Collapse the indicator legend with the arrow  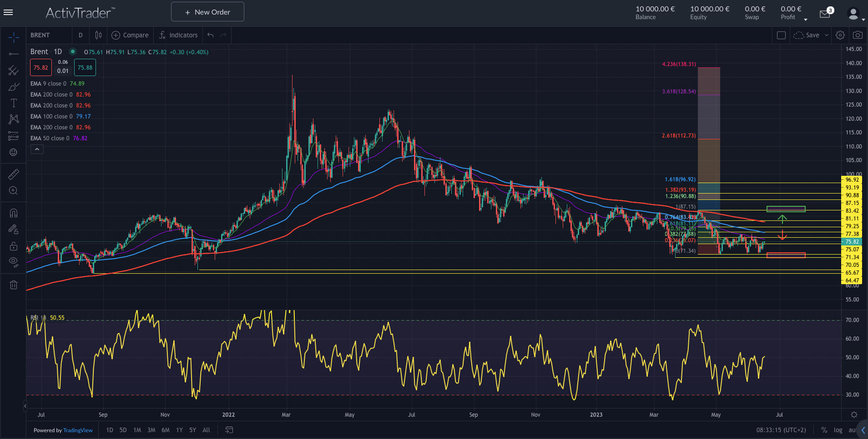click(37, 149)
